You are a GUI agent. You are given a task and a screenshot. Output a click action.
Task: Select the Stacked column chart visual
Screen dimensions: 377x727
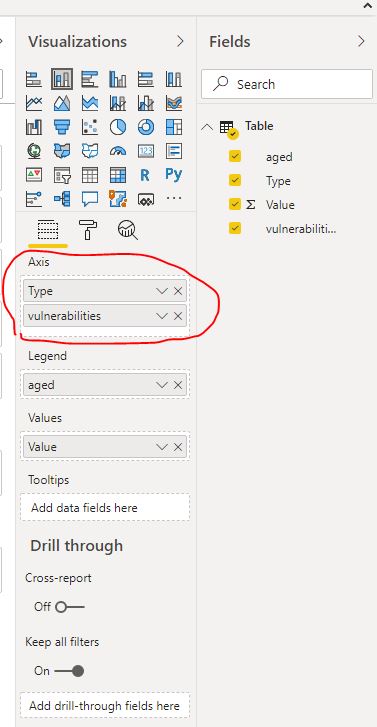click(62, 79)
